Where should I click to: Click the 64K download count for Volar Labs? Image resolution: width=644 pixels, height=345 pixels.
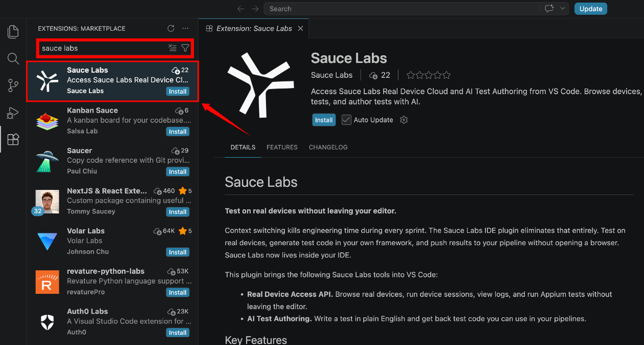(x=165, y=231)
